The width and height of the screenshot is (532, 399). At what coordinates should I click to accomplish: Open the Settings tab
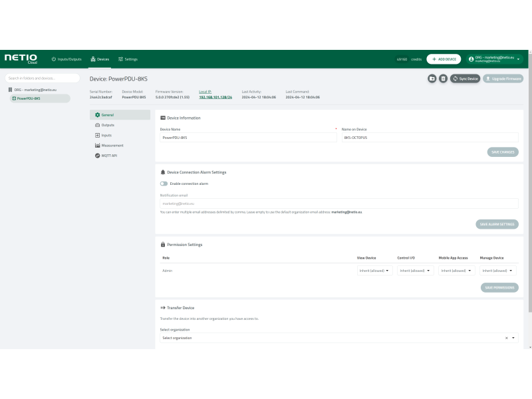coord(128,59)
